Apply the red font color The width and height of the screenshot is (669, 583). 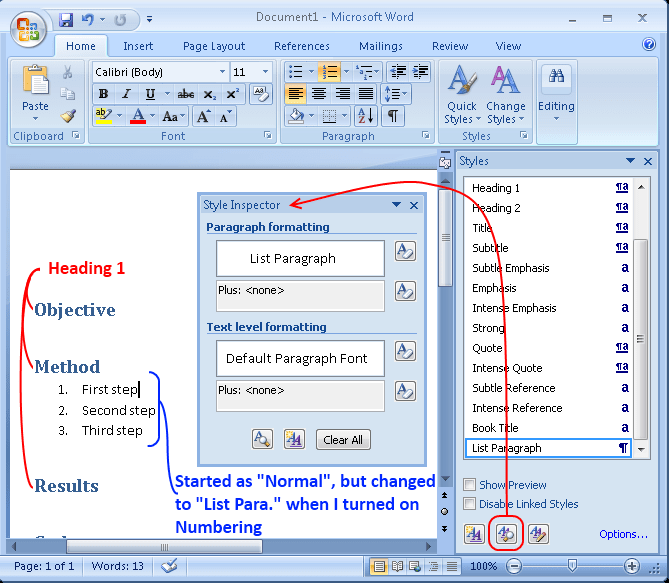tap(137, 116)
